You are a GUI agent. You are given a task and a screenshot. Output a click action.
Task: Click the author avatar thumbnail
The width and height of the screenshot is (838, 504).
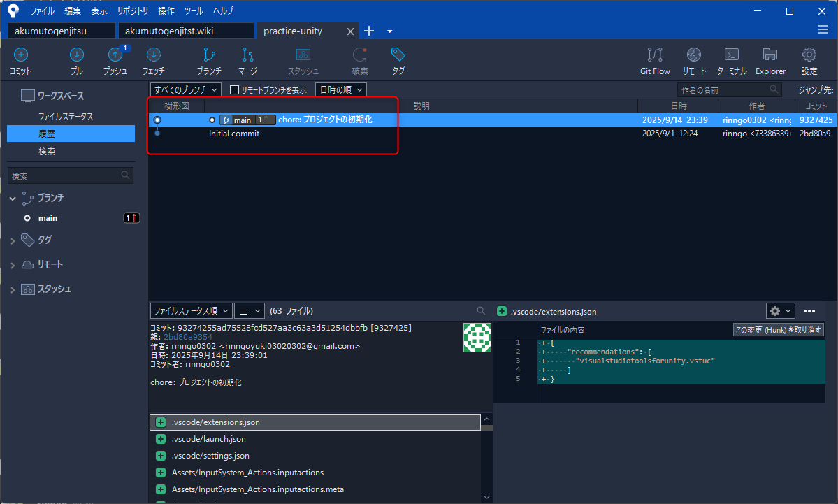point(477,337)
